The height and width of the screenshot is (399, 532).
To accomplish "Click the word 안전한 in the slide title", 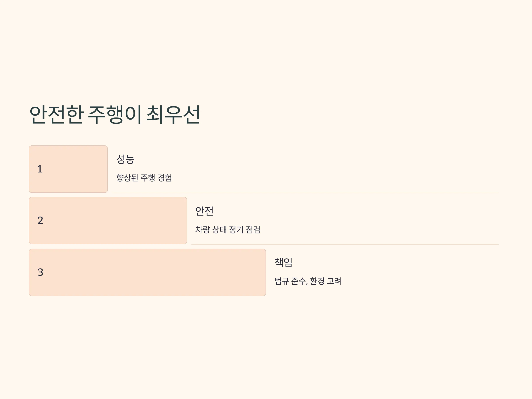I will tap(57, 115).
